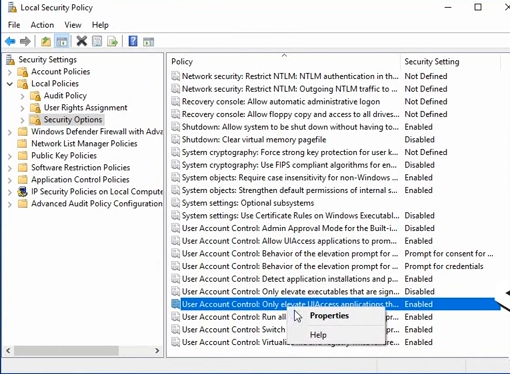
Task: Click 'Prompt for consent for ...' setting value
Action: [x=449, y=254]
